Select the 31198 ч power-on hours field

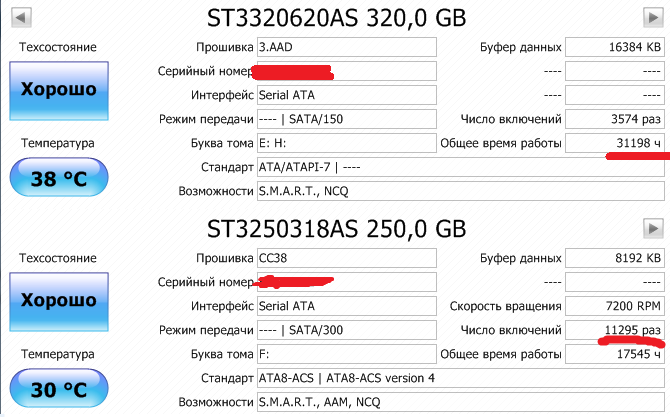tap(615, 143)
